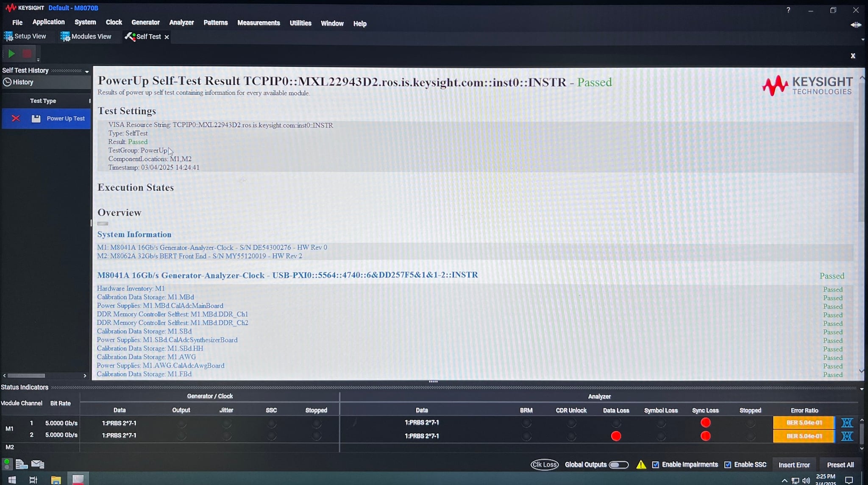Open the Utilities menu

tap(300, 23)
